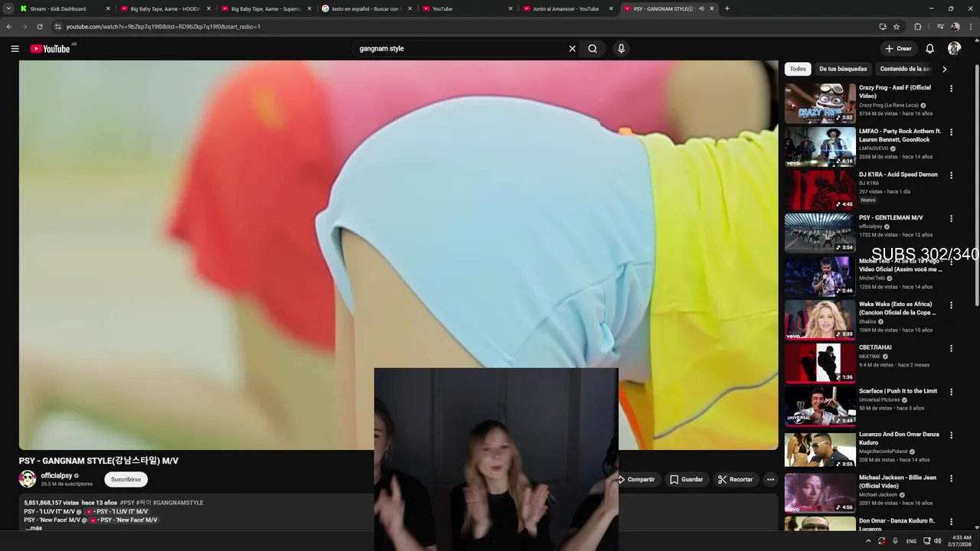Go to the YouTube home logo

click(x=51, y=49)
